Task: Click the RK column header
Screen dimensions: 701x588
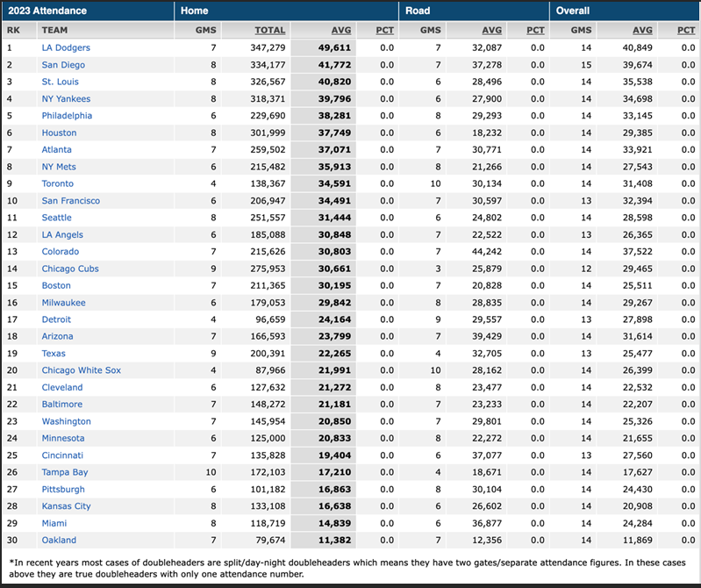Action: coord(13,31)
